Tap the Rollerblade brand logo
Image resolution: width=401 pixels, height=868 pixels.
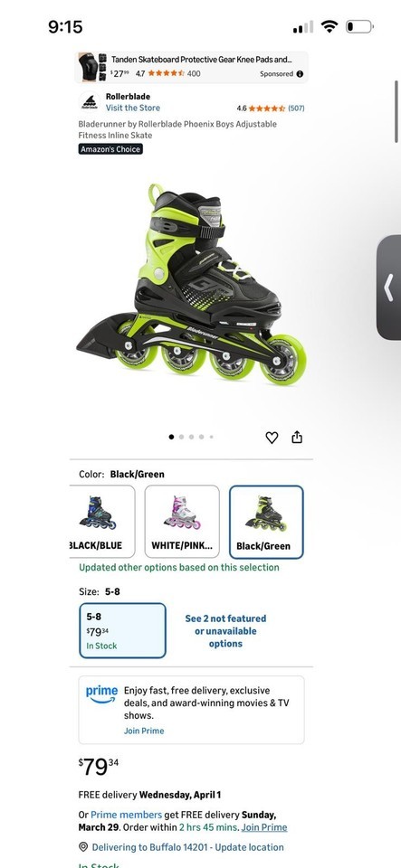point(90,102)
